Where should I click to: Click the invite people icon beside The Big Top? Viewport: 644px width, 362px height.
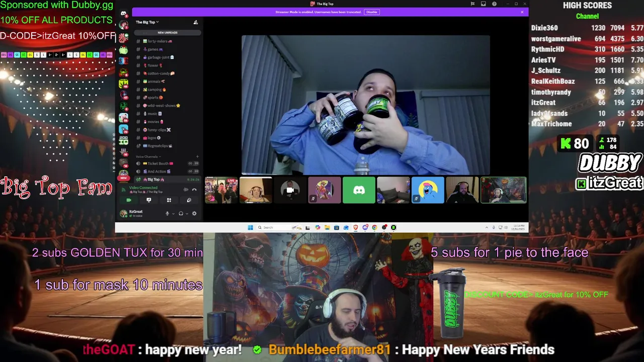(196, 22)
